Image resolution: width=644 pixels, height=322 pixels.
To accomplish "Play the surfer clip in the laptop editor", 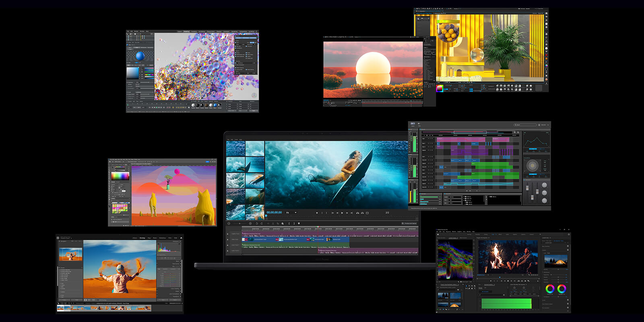I will (x=342, y=213).
